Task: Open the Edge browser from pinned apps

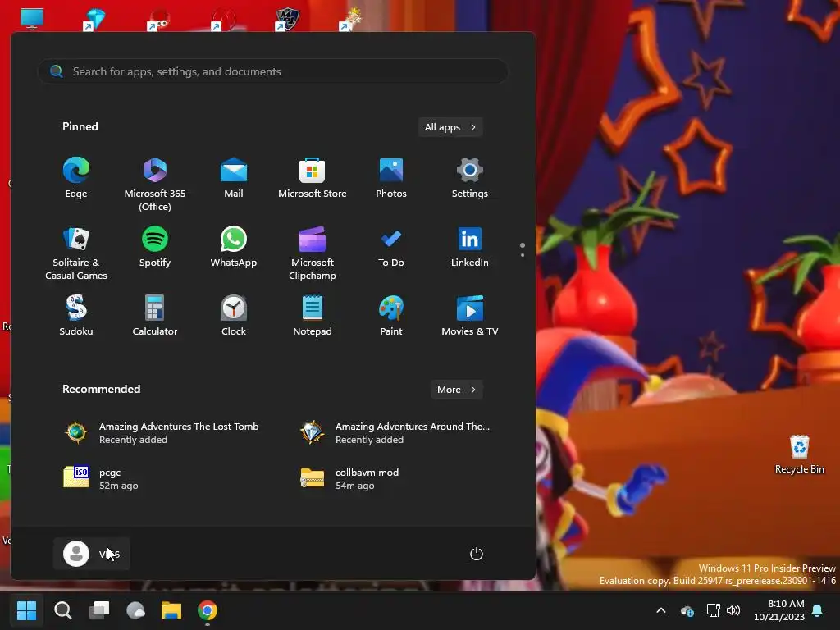Action: pyautogui.click(x=76, y=178)
